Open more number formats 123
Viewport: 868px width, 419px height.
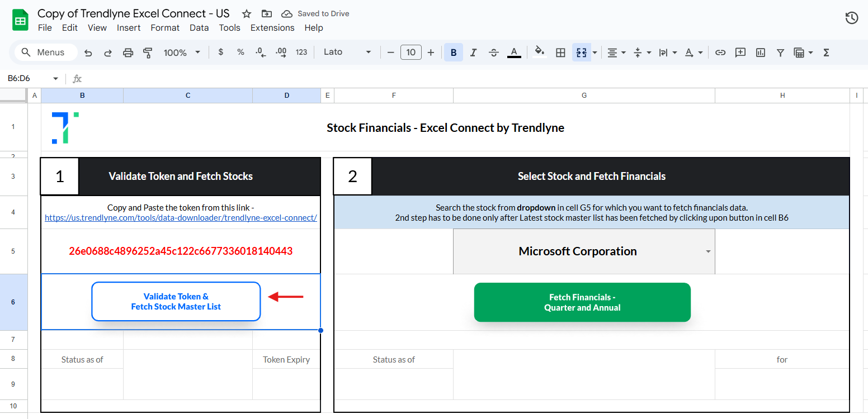tap(301, 52)
